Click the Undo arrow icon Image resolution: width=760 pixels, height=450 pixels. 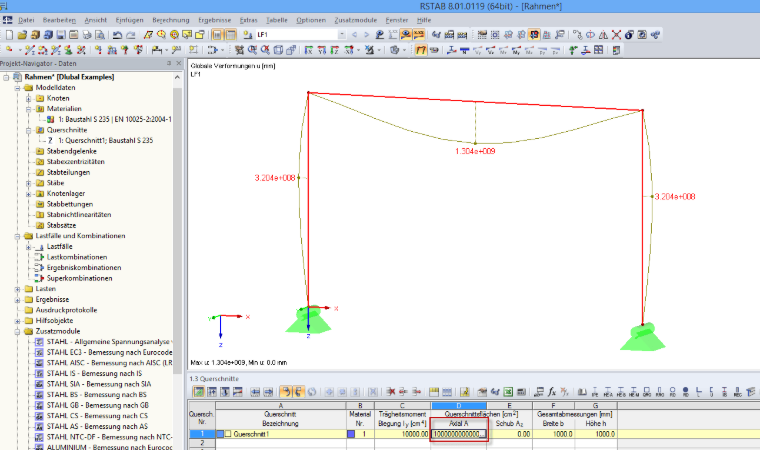[x=117, y=34]
